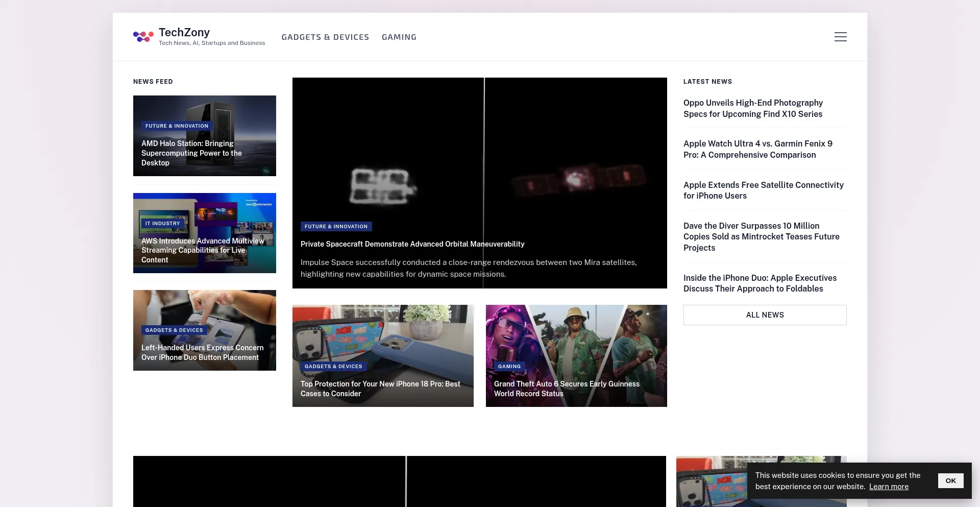
Task: Open Apple Watch Ultra 4 vs. Garmin comparison
Action: coord(758,149)
